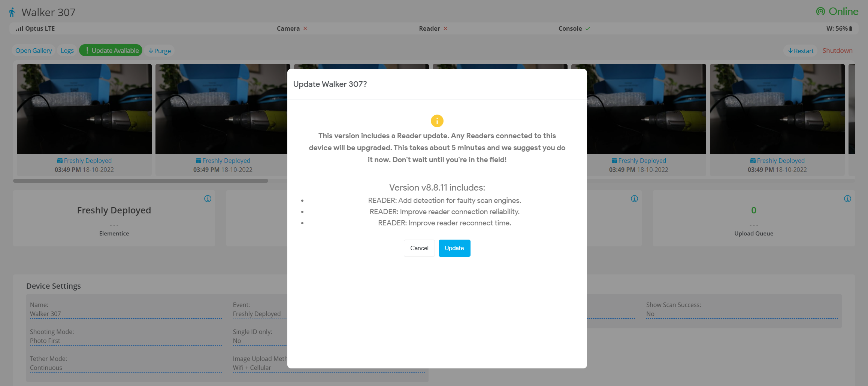The width and height of the screenshot is (868, 386).
Task: Click the Optus LTE signal bars icon
Action: point(19,28)
